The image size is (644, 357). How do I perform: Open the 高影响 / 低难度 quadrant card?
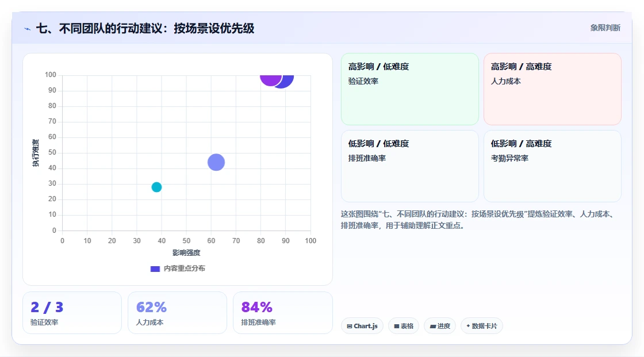pyautogui.click(x=410, y=89)
